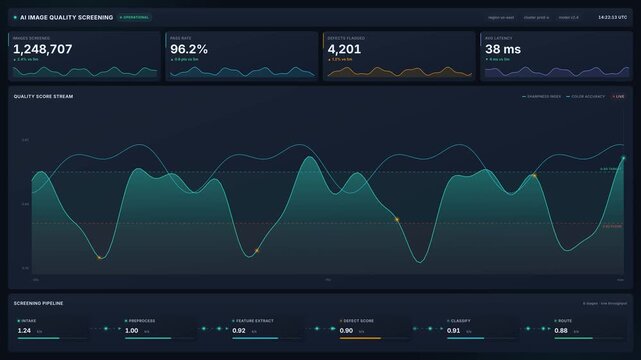The height and width of the screenshot is (360, 641).
Task: Click the AI Image Quality Screening title
Action: pos(67,18)
